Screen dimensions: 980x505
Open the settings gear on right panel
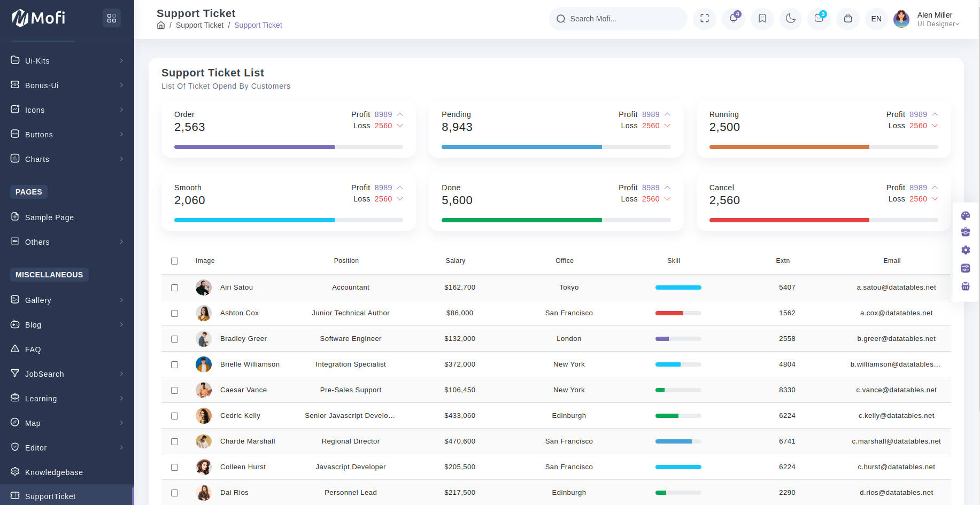click(965, 250)
